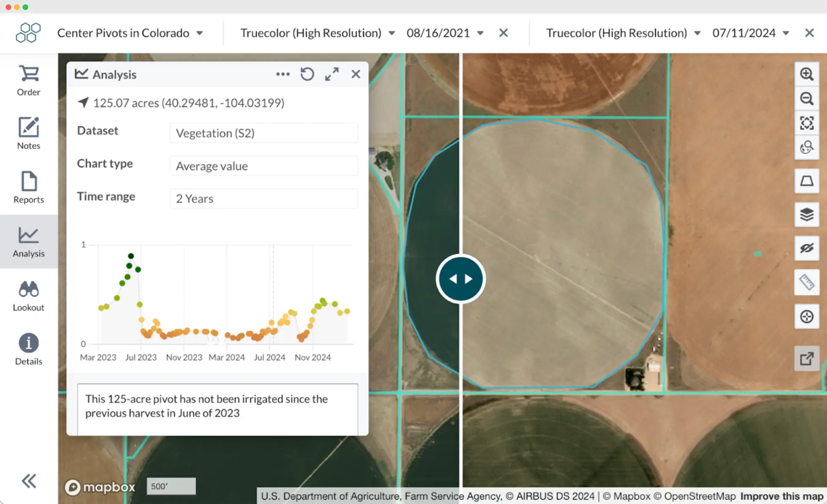The width and height of the screenshot is (827, 504).
Task: Click the macOS green fullscreen window button
Action: (25, 7)
